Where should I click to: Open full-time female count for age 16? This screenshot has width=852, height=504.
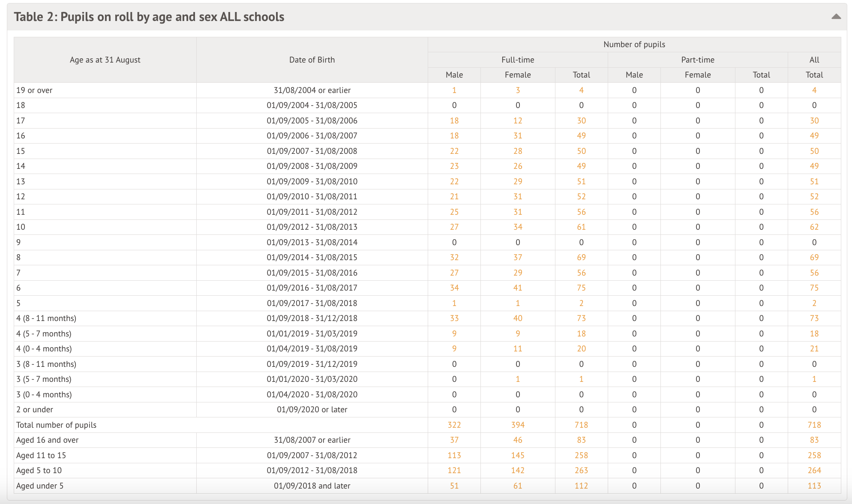[517, 136]
